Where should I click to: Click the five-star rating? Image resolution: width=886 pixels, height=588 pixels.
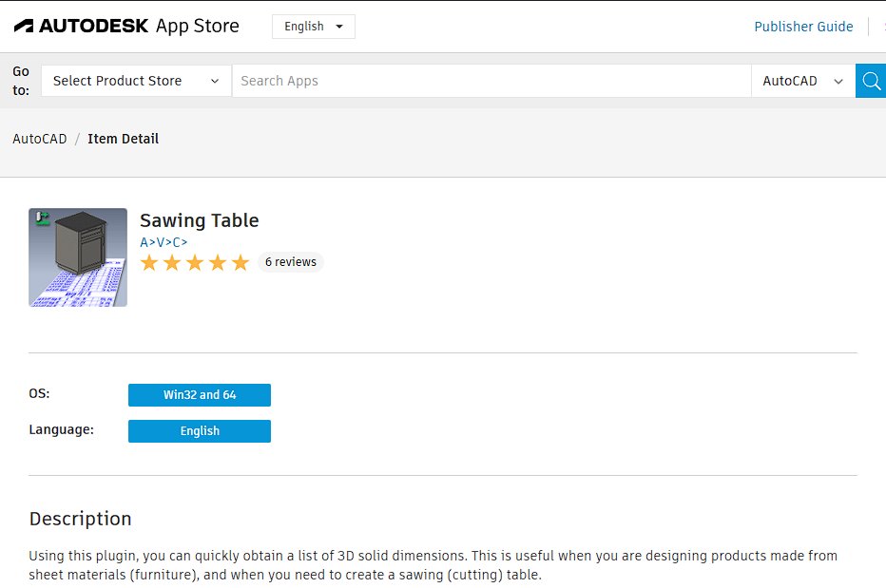[195, 262]
